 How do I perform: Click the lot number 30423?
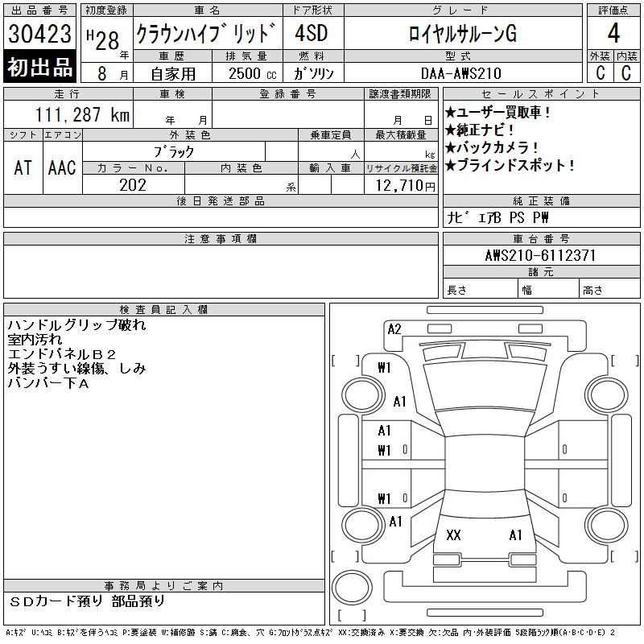tap(39, 33)
